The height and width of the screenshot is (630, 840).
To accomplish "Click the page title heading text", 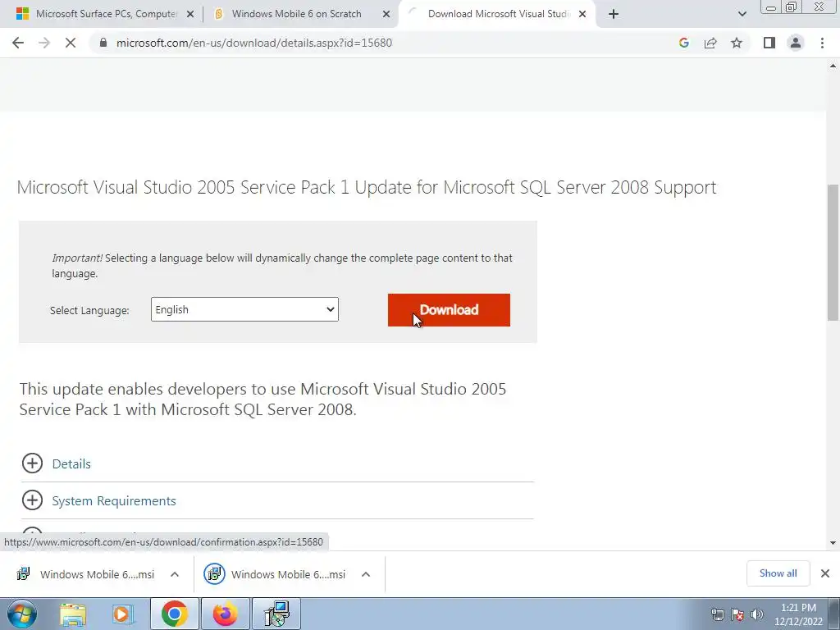I will click(367, 188).
